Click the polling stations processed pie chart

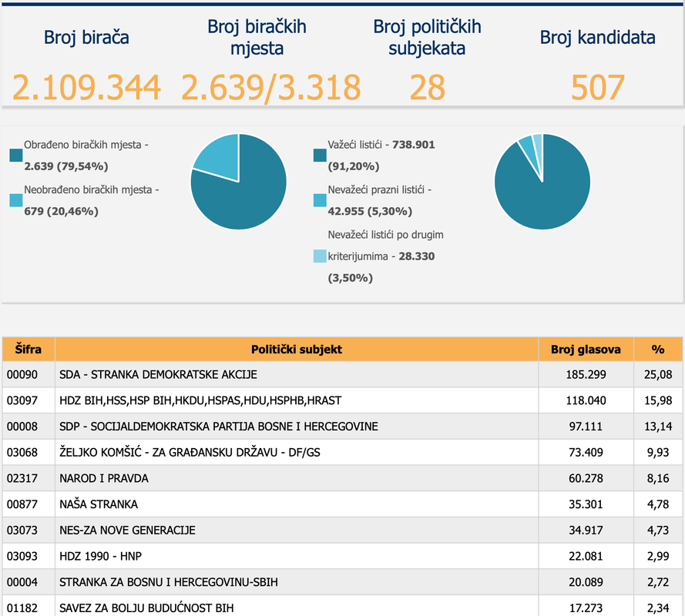(239, 182)
